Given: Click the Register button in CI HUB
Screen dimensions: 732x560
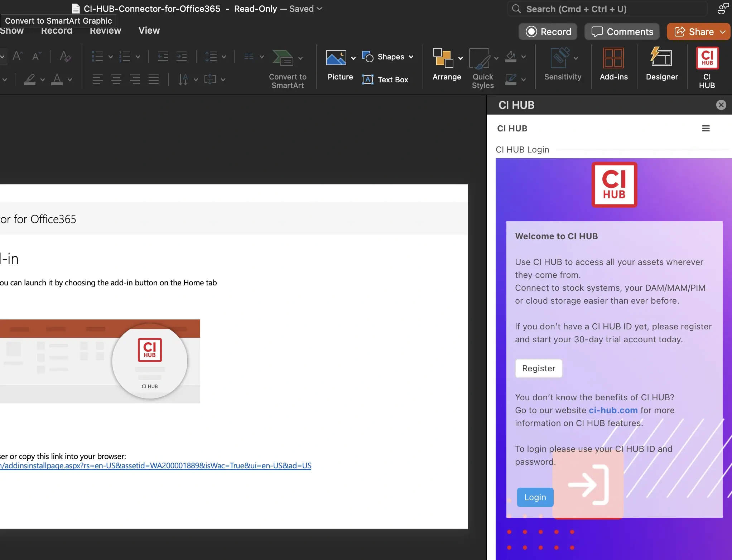Looking at the screenshot, I should pyautogui.click(x=538, y=368).
